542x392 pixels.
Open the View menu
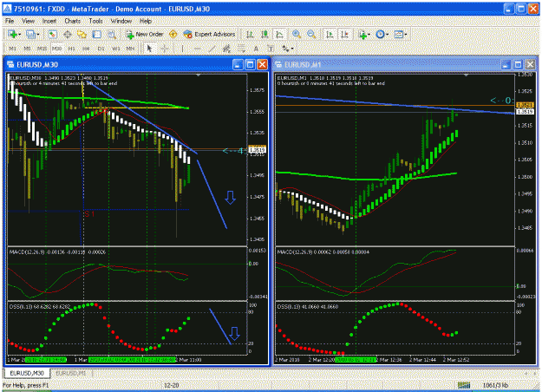(x=29, y=21)
